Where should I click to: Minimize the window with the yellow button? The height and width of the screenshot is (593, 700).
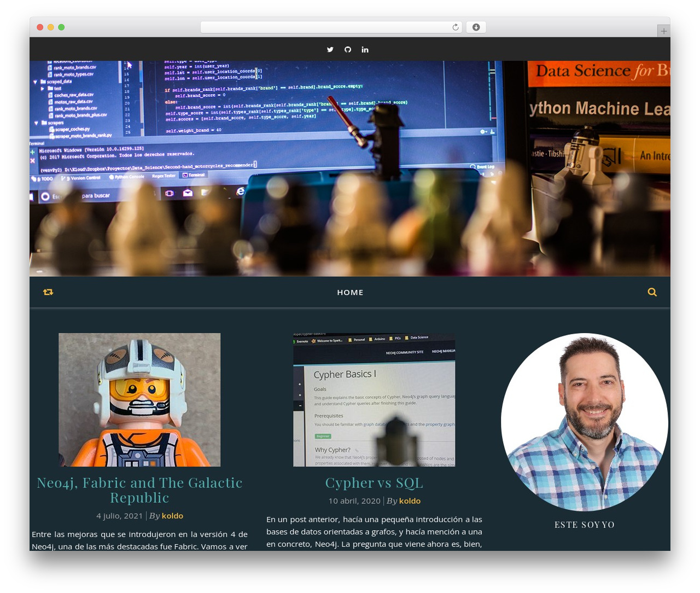click(50, 27)
